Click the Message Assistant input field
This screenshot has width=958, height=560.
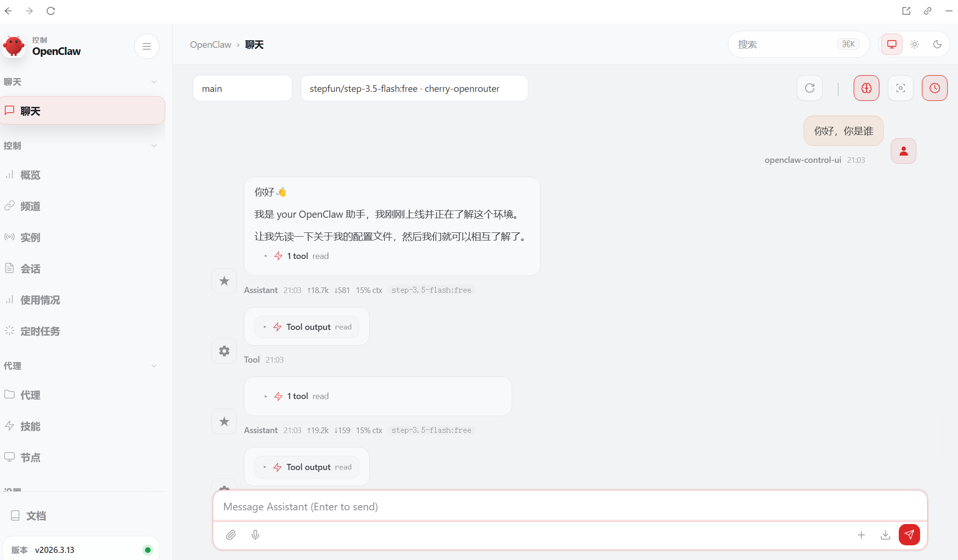click(569, 507)
